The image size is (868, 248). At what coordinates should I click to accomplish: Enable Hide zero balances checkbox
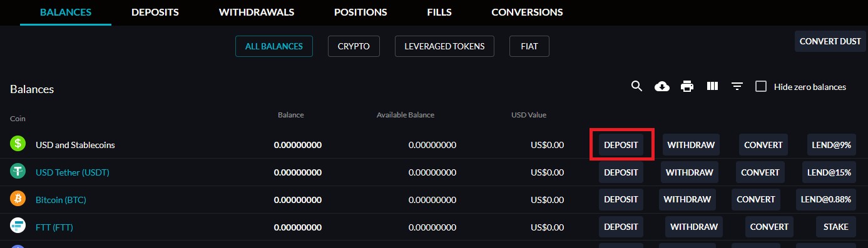click(761, 87)
